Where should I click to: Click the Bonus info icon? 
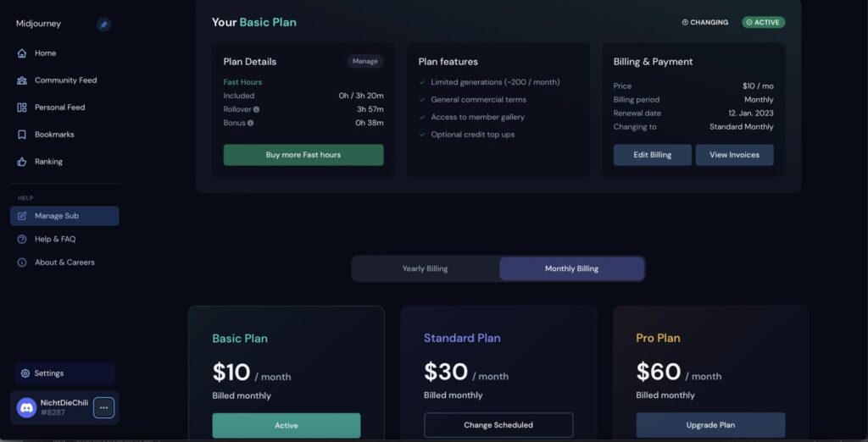[x=251, y=123]
